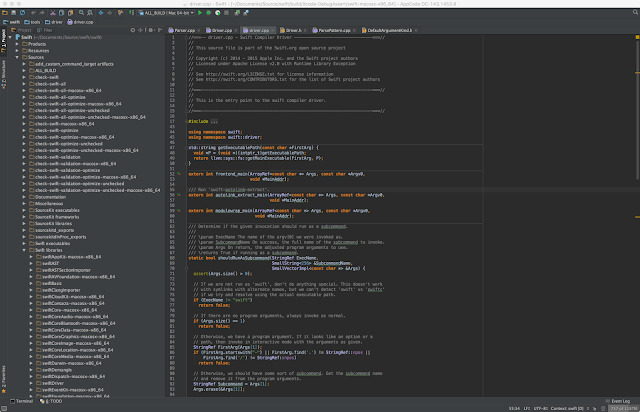The image size is (640, 412).
Task: Select the swiftDriver item in project tree
Action: (x=53, y=382)
